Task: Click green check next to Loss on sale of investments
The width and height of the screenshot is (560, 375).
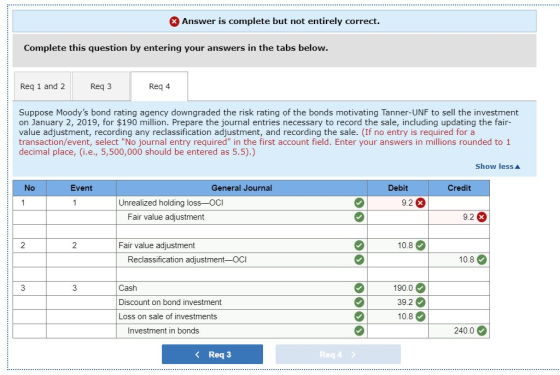Action: pyautogui.click(x=359, y=316)
